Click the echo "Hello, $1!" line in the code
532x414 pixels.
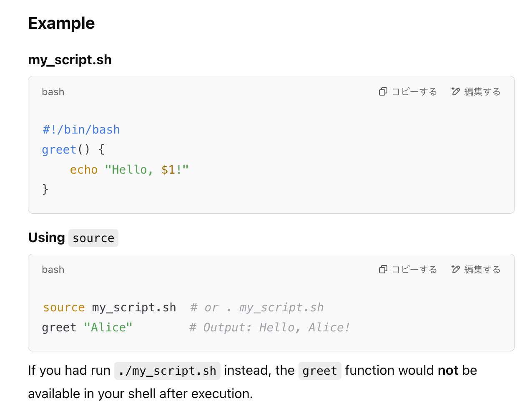click(129, 169)
